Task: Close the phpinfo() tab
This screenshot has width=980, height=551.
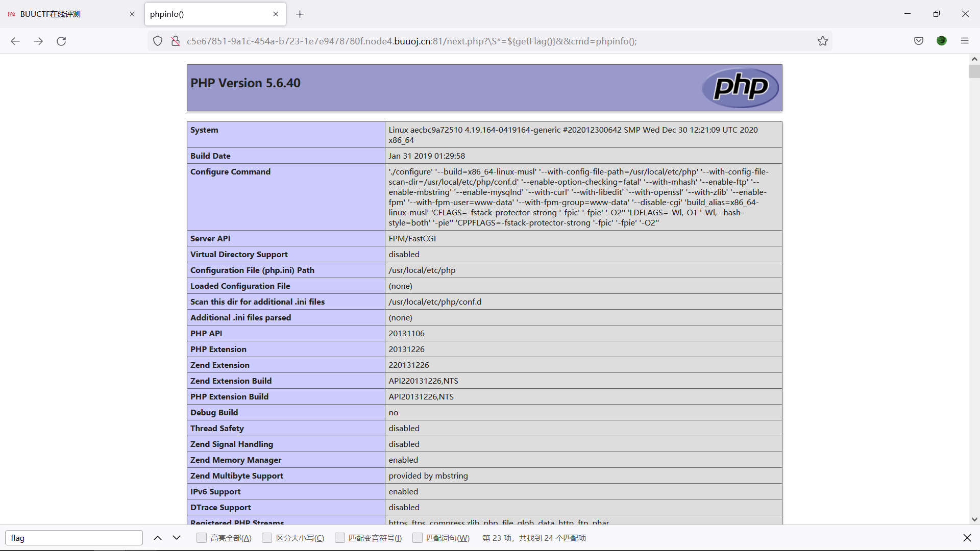Action: click(276, 14)
